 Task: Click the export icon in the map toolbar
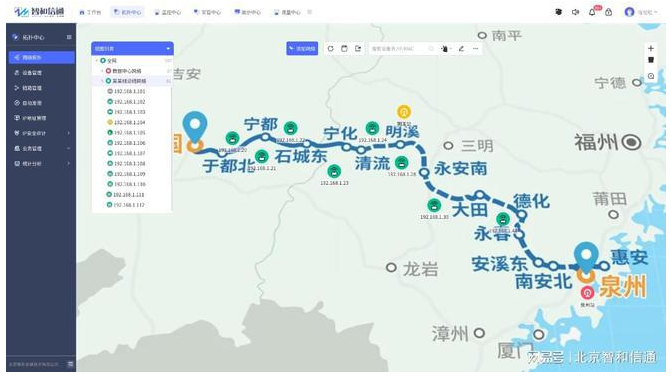(358, 49)
